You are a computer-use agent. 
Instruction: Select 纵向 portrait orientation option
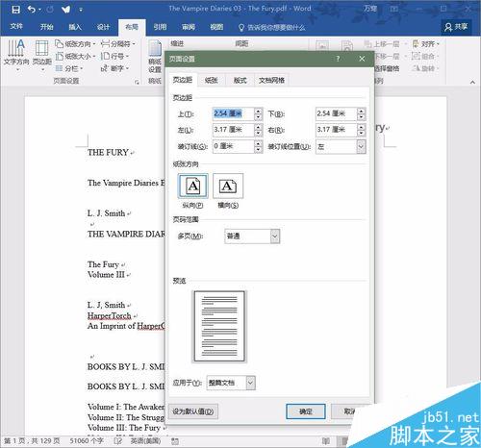click(x=192, y=186)
